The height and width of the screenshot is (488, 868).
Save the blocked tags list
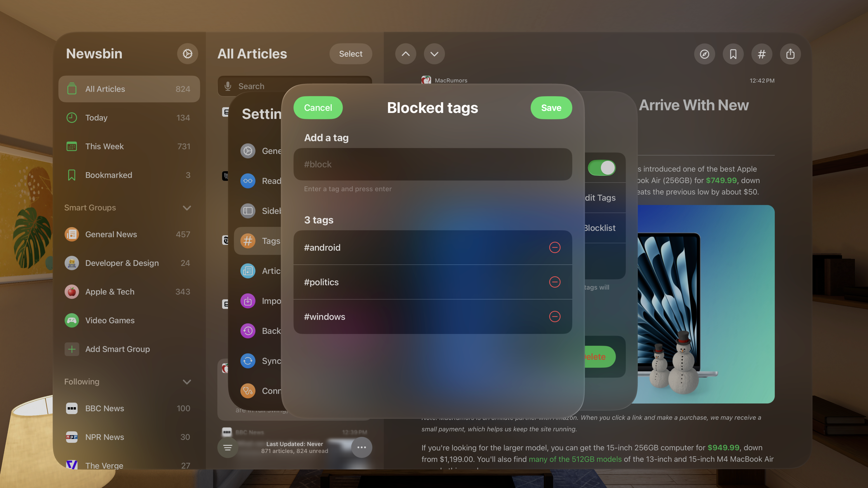pyautogui.click(x=551, y=108)
